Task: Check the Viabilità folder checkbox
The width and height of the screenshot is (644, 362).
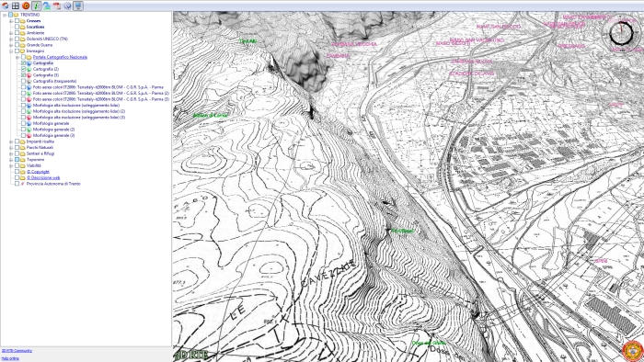Action: [17, 165]
